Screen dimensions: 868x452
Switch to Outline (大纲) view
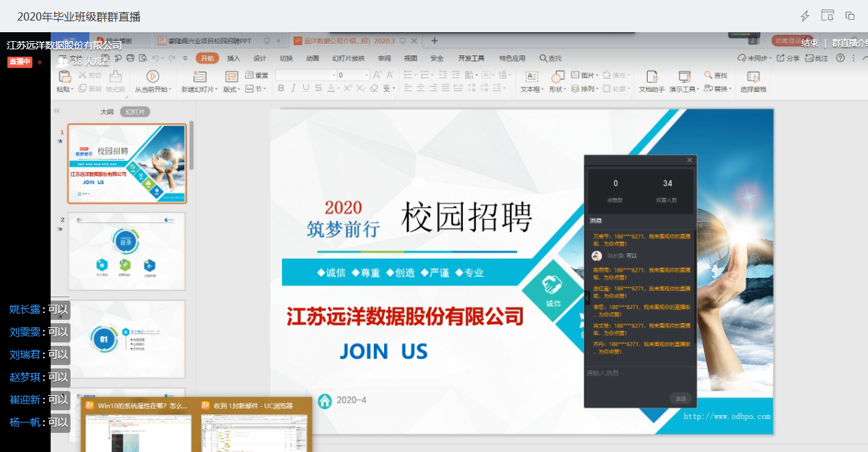(107, 112)
